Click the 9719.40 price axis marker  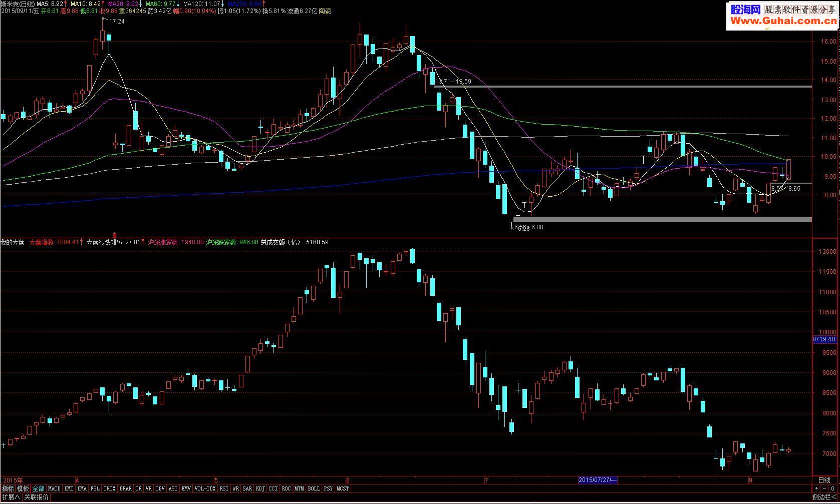[824, 339]
